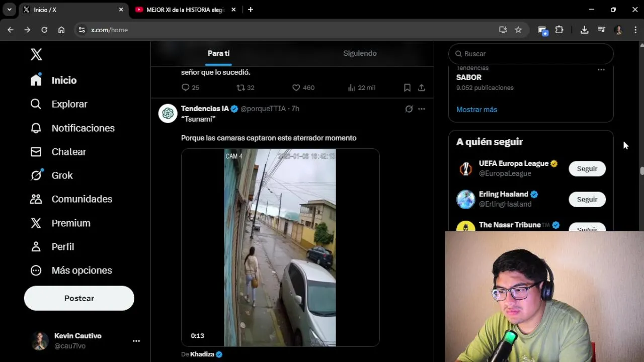Screen dimensions: 644x362
Task: Close the Inicio / X tab
Action: tap(121, 10)
